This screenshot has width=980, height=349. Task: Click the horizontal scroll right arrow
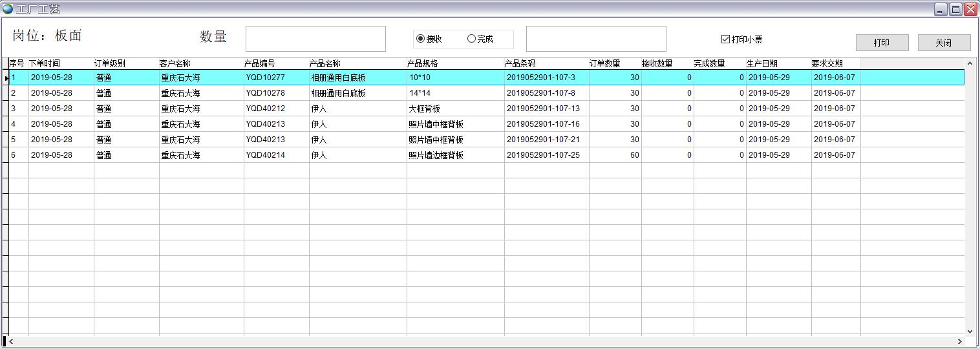(960, 341)
